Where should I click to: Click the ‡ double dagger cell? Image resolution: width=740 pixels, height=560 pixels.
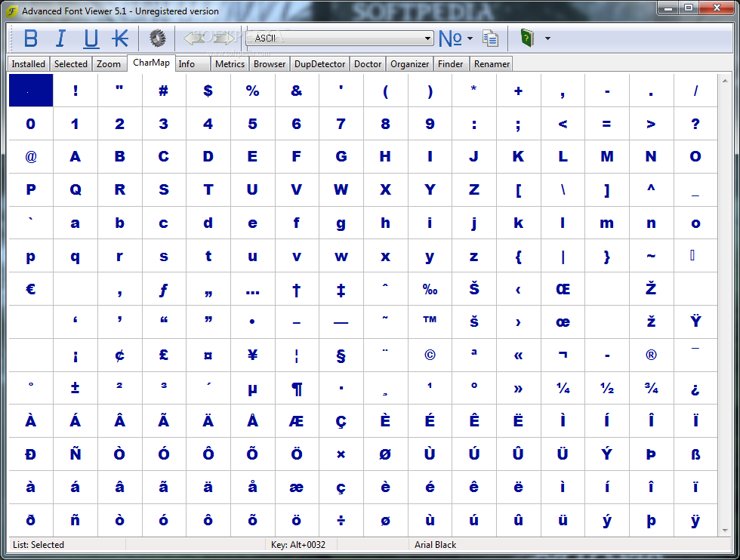(x=341, y=289)
